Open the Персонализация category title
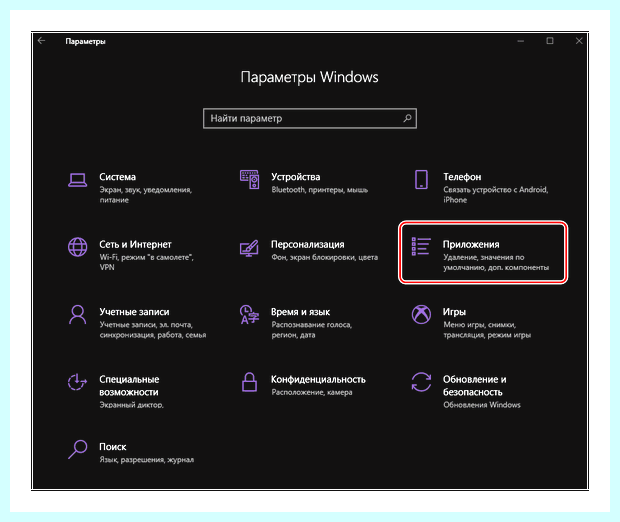The width and height of the screenshot is (620, 522). pos(308,244)
